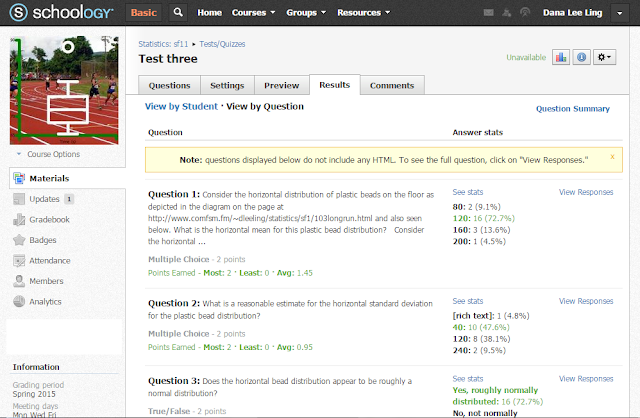This screenshot has height=418, width=640.
Task: Click the Unavailable status text
Action: click(x=526, y=57)
